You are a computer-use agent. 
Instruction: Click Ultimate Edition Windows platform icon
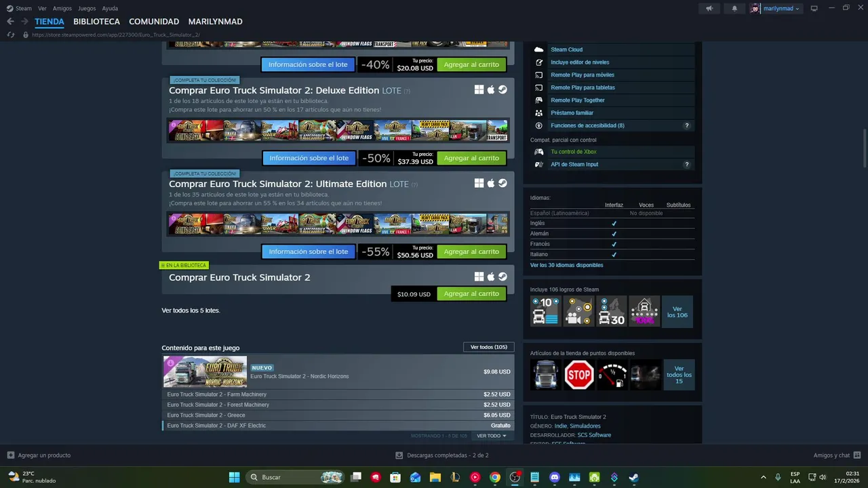(x=479, y=183)
